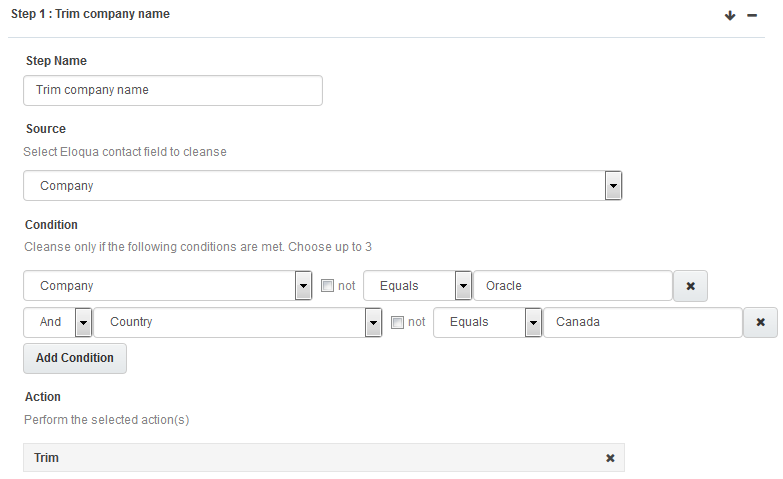Toggle 'not' checkbox for Country condition
Screen dimensions: 783x479
point(398,322)
